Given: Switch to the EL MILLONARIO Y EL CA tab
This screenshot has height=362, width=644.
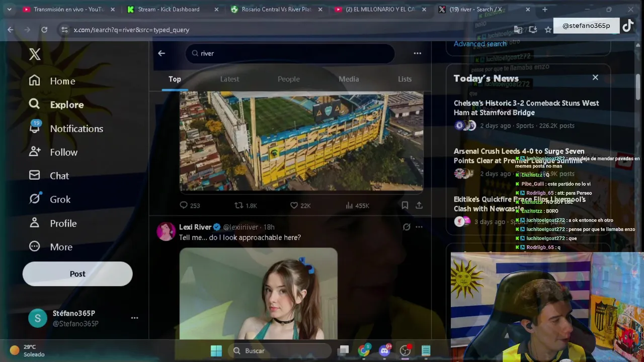Looking at the screenshot, I should click(381, 9).
